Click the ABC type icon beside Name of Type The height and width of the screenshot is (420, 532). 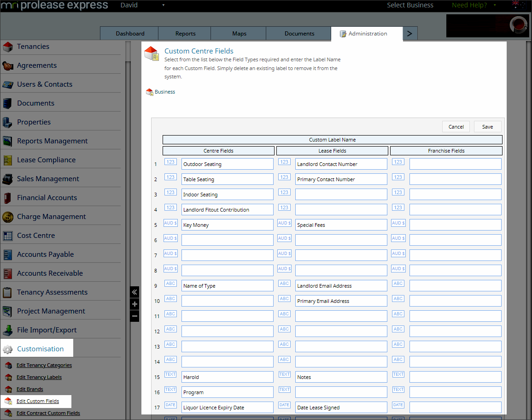coord(170,284)
